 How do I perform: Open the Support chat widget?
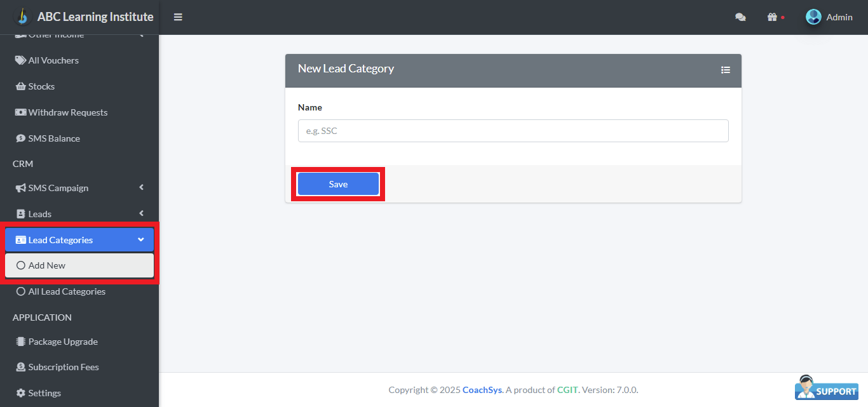tap(826, 388)
